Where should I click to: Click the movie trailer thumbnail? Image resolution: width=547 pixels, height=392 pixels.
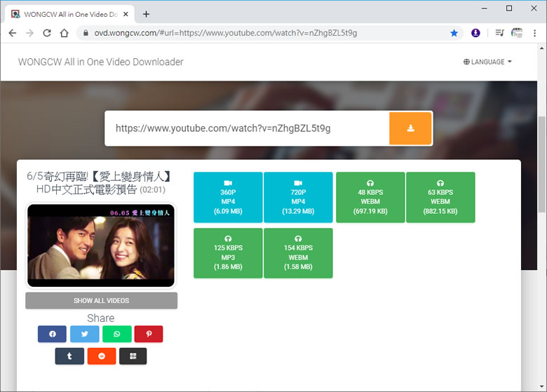pyautogui.click(x=101, y=245)
